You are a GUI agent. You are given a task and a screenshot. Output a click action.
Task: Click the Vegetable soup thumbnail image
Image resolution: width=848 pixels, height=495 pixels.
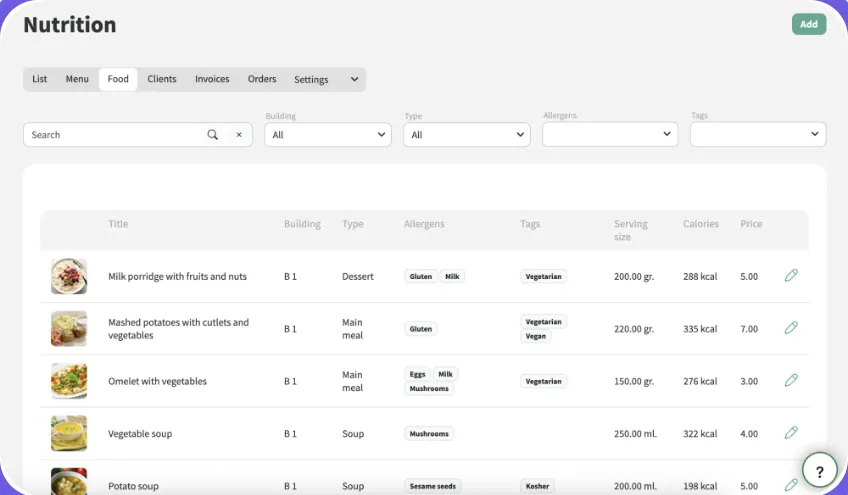(x=69, y=433)
